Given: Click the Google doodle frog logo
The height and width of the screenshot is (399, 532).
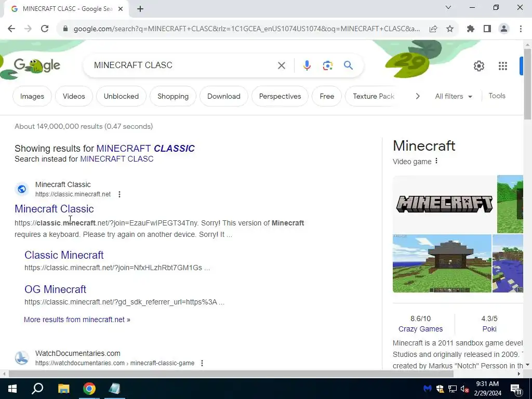Looking at the screenshot, I should pos(37,65).
